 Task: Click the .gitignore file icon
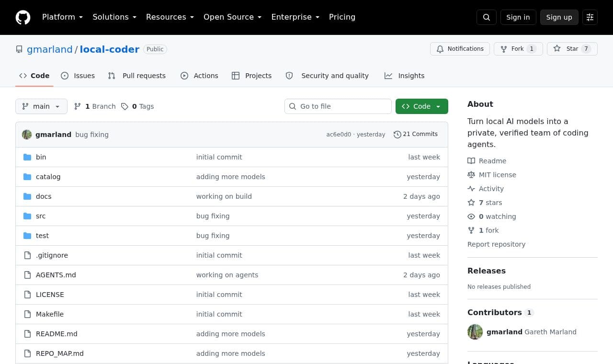tap(27, 255)
